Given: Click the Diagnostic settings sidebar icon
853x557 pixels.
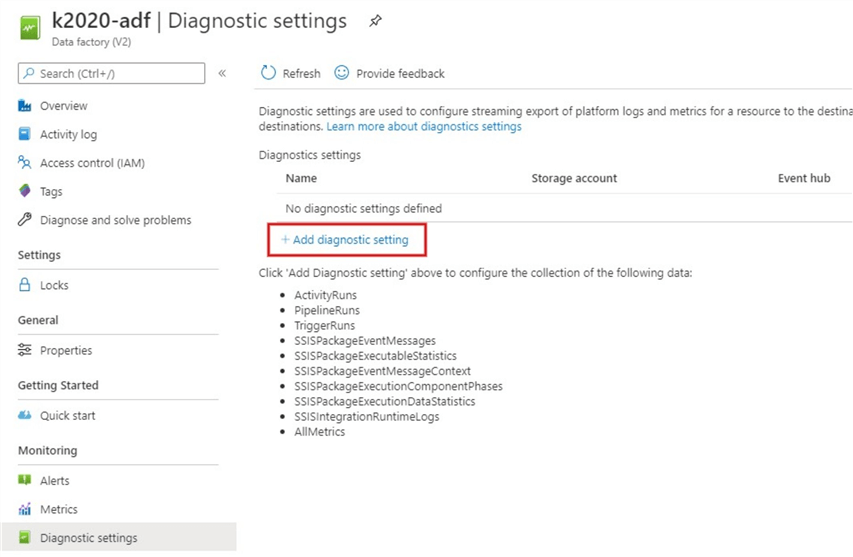Looking at the screenshot, I should click(x=24, y=537).
